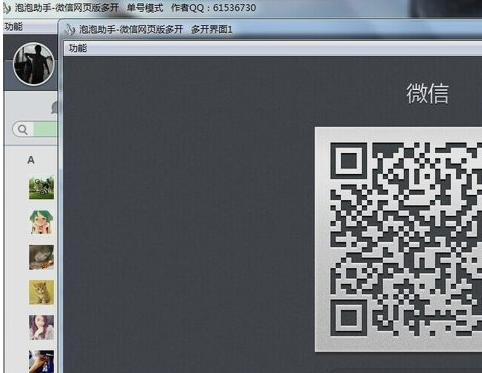This screenshot has width=482, height=373.
Task: Open the kitten avatar contact
Action: coord(41,292)
